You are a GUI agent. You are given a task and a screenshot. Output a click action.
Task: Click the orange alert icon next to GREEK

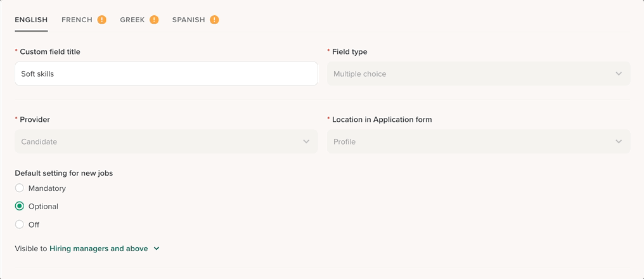point(154,20)
